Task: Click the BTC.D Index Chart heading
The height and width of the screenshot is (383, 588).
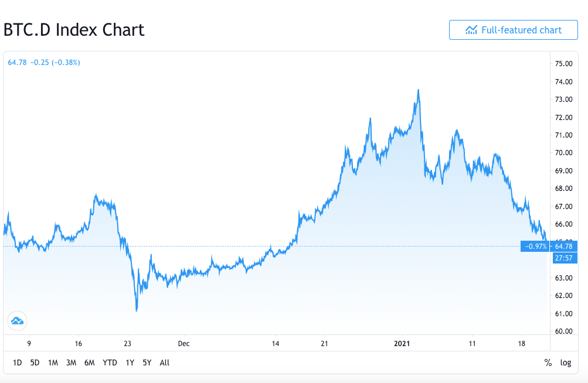Action: point(74,30)
